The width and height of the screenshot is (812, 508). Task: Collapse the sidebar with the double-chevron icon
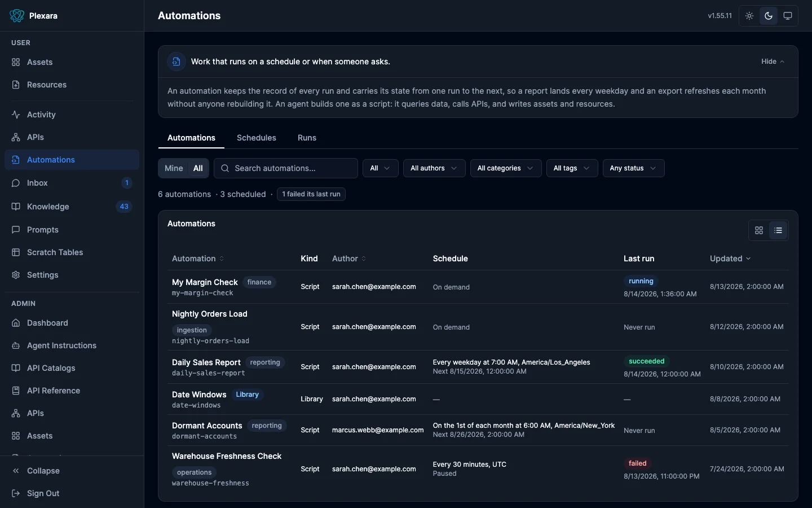16,471
